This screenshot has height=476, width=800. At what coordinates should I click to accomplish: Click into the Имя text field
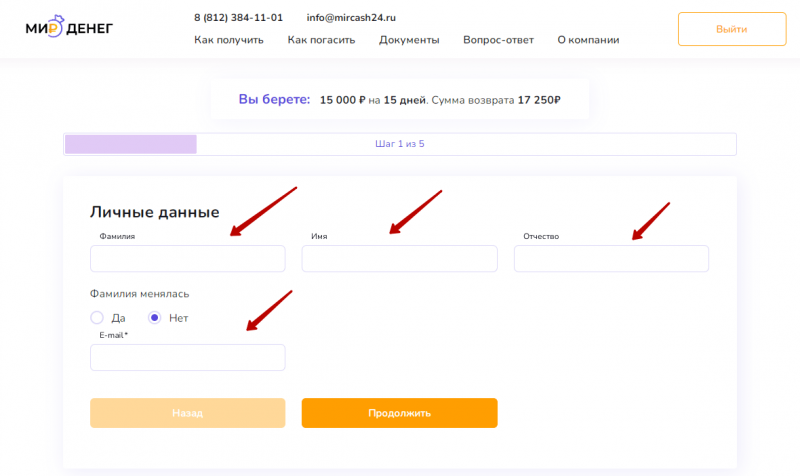point(399,259)
